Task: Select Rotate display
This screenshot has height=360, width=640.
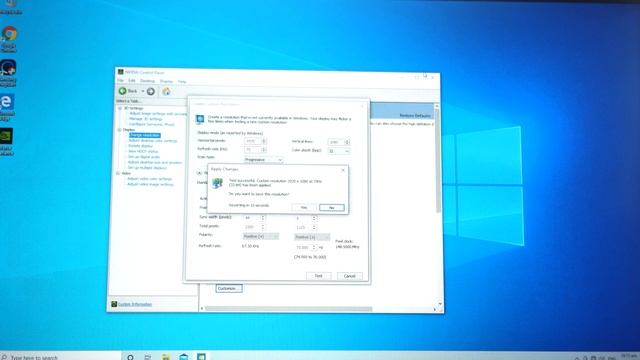Action: (x=140, y=146)
